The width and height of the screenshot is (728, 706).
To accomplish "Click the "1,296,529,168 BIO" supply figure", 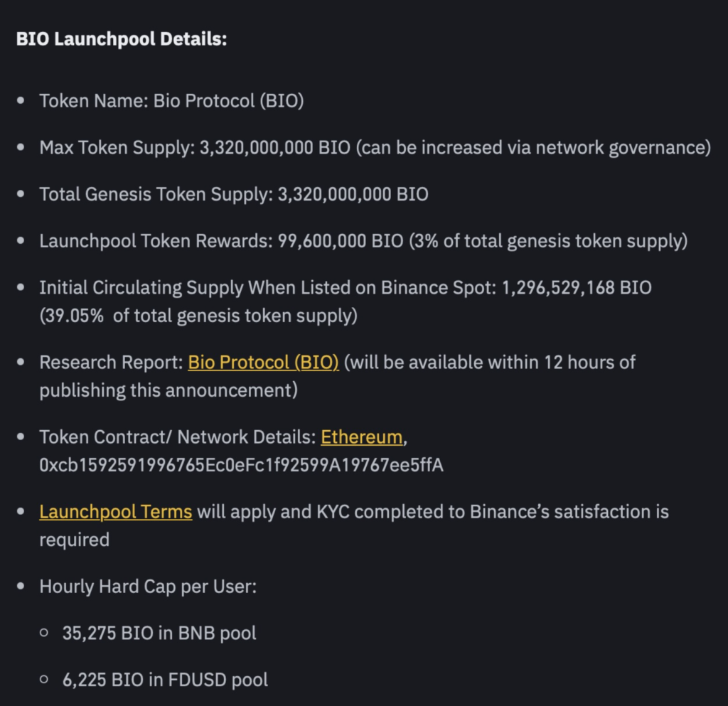I will (x=577, y=288).
